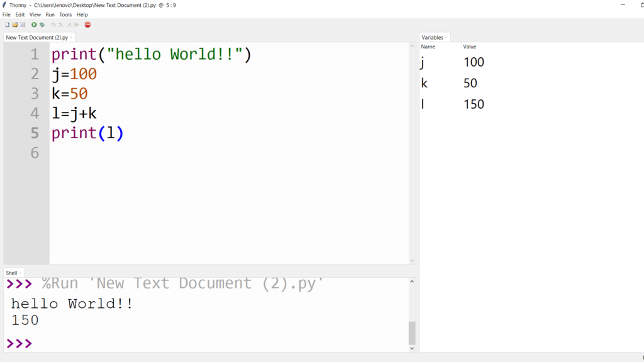Place cursor on the j=100 line
This screenshot has width=644, height=362.
(74, 74)
